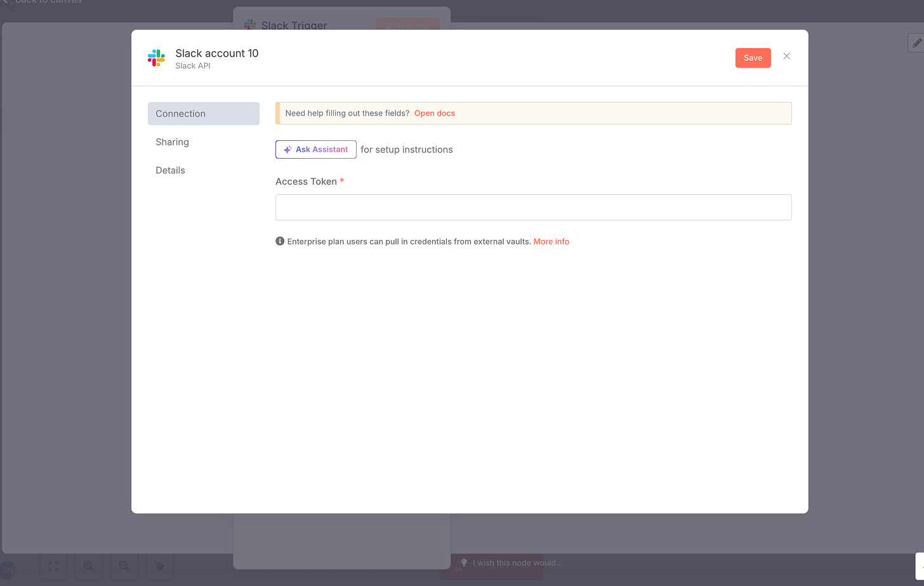Click the Test step button in the background panel

(x=408, y=25)
